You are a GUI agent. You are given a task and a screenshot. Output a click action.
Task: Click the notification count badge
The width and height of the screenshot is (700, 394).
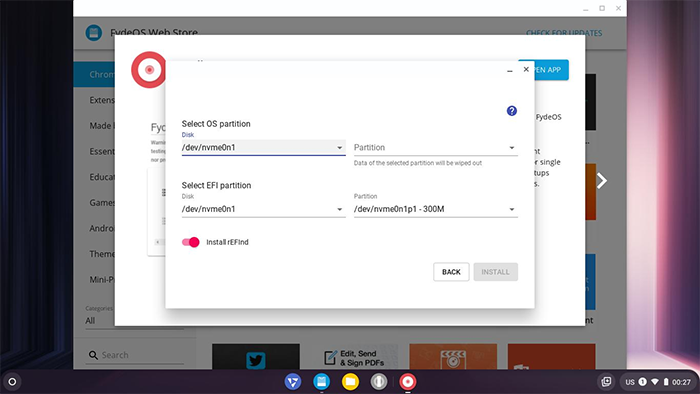(642, 382)
